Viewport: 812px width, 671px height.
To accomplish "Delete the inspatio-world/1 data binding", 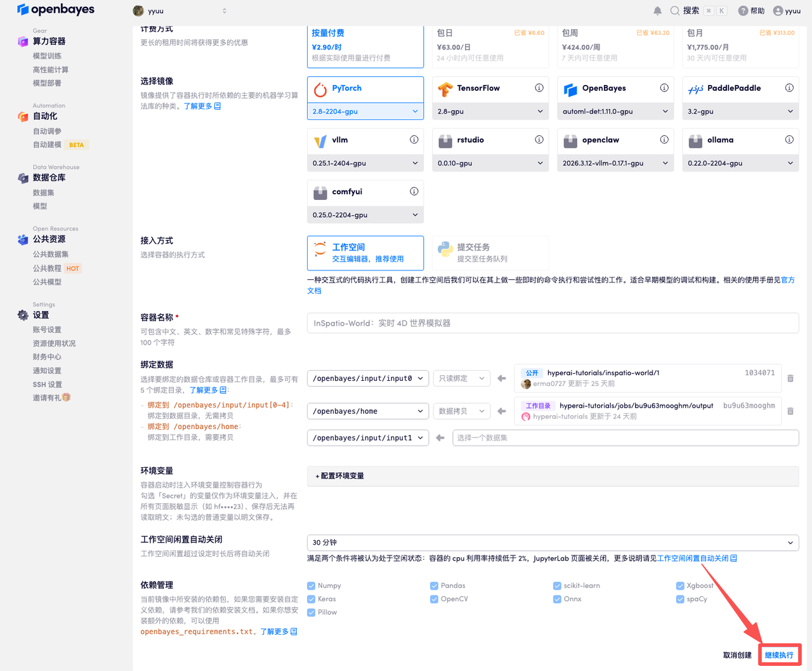I will tap(790, 378).
